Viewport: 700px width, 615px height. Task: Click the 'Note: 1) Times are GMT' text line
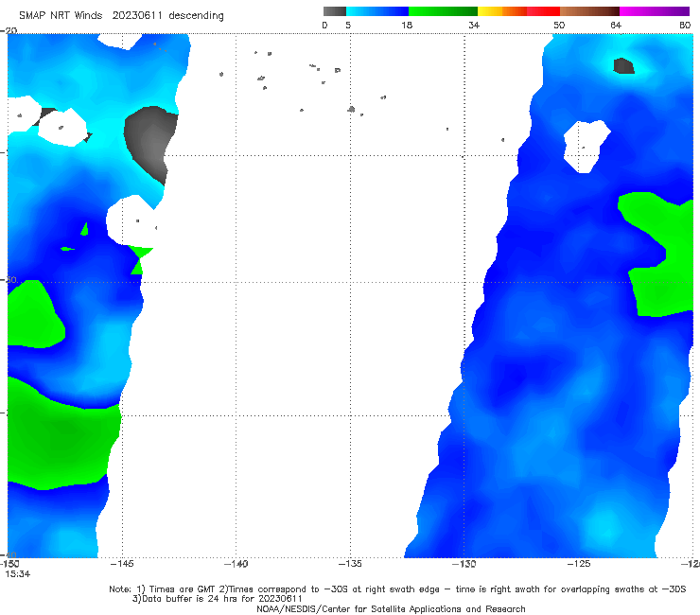397,589
